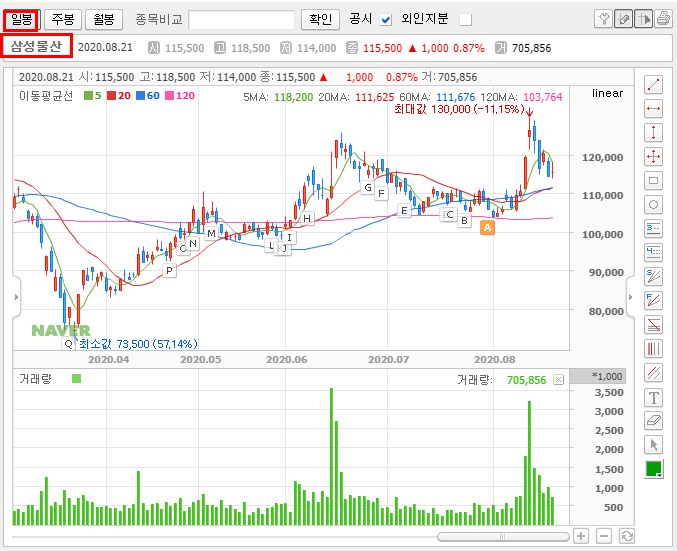
Task: Select the circle drawing tool
Action: tap(653, 205)
